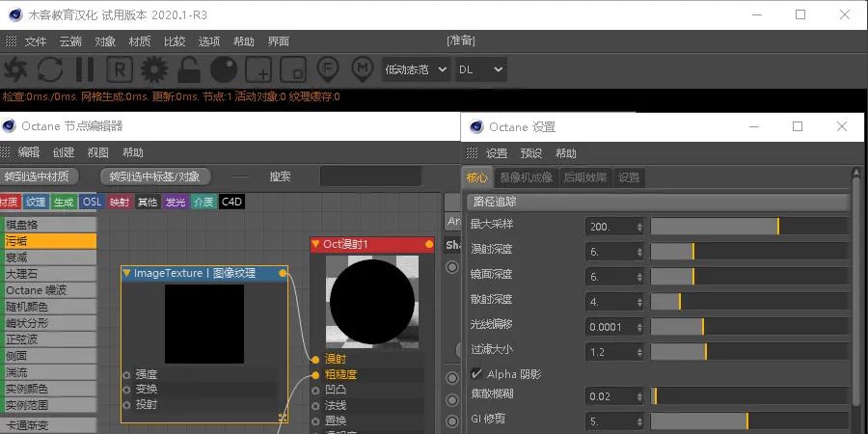868x434 pixels.
Task: Toggle the C4D node filter
Action: point(231,202)
